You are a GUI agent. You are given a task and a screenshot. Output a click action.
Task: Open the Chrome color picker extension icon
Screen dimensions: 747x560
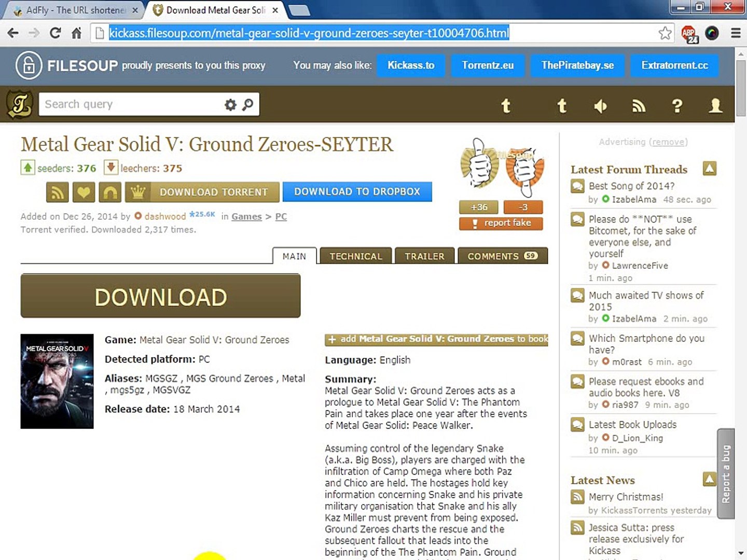point(712,33)
